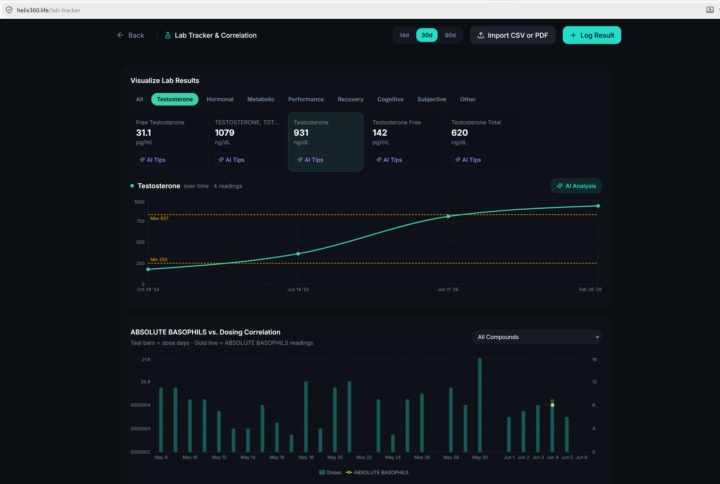Click the Feb 28 '26 data point
Image resolution: width=720 pixels, height=484 pixels.
pos(598,206)
